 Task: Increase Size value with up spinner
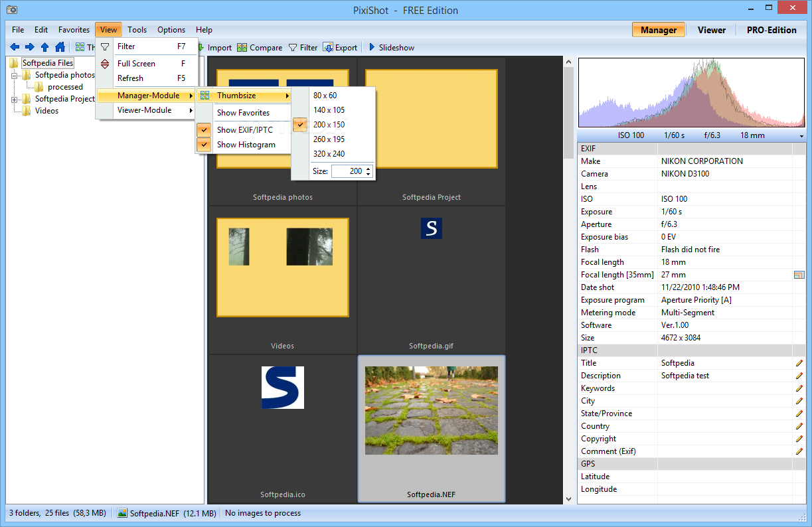[x=368, y=169]
